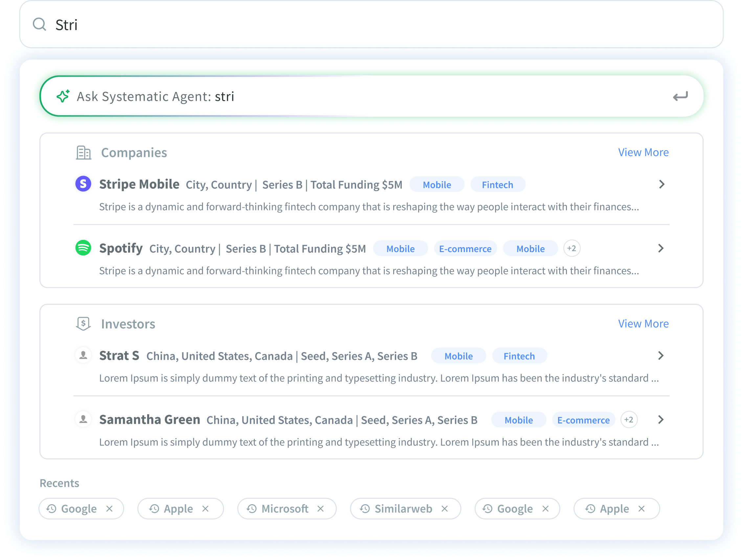Click the magnifier search icon
The height and width of the screenshot is (560, 743).
(39, 25)
